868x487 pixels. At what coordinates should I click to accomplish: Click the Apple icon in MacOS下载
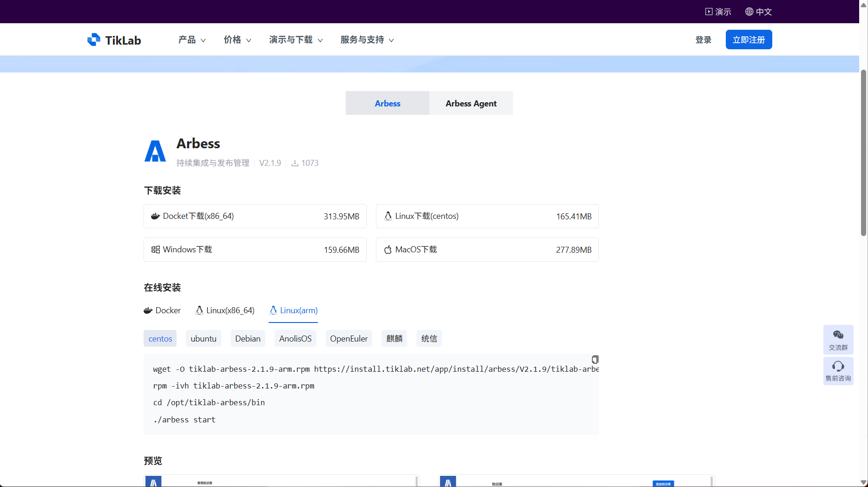388,250
